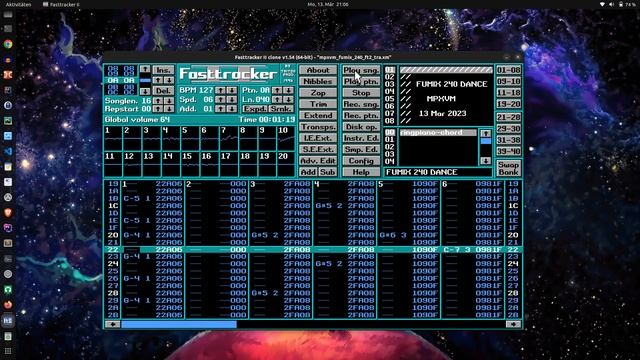Image resolution: width=640 pixels, height=360 pixels.
Task: Toggle channel 4 scope mute
Action: coord(171,138)
